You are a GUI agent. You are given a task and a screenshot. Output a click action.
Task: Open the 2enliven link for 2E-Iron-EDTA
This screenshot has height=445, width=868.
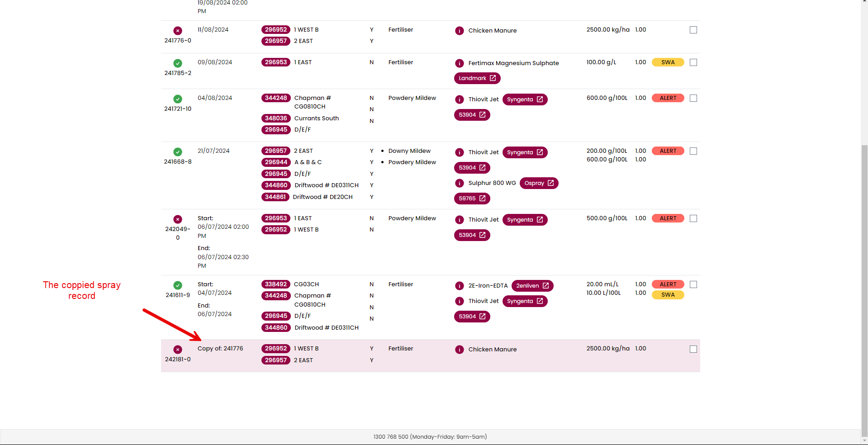coord(532,285)
